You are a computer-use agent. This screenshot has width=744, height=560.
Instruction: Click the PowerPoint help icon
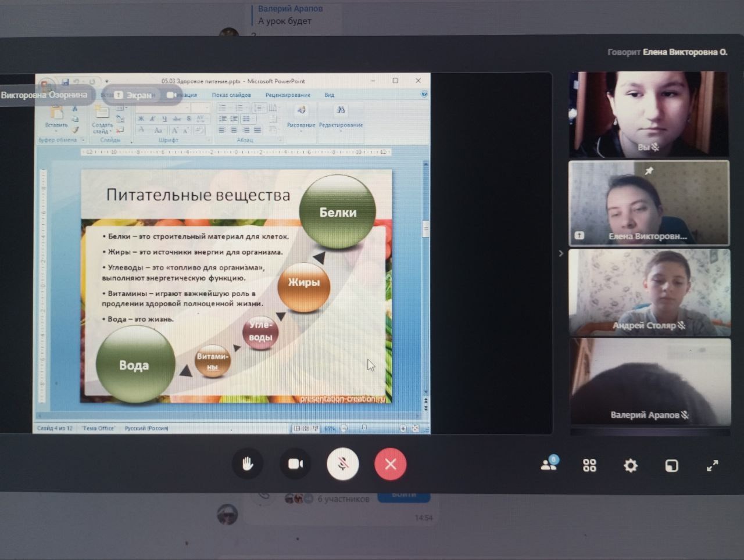point(424,94)
